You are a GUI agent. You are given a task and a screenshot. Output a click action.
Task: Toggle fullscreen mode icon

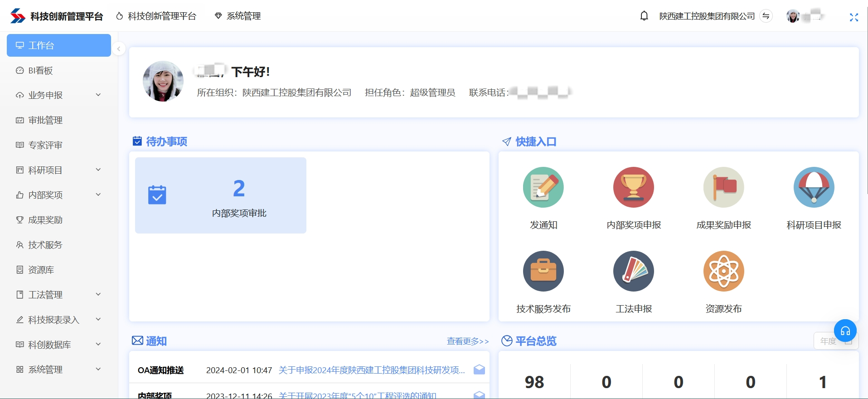[x=853, y=17]
